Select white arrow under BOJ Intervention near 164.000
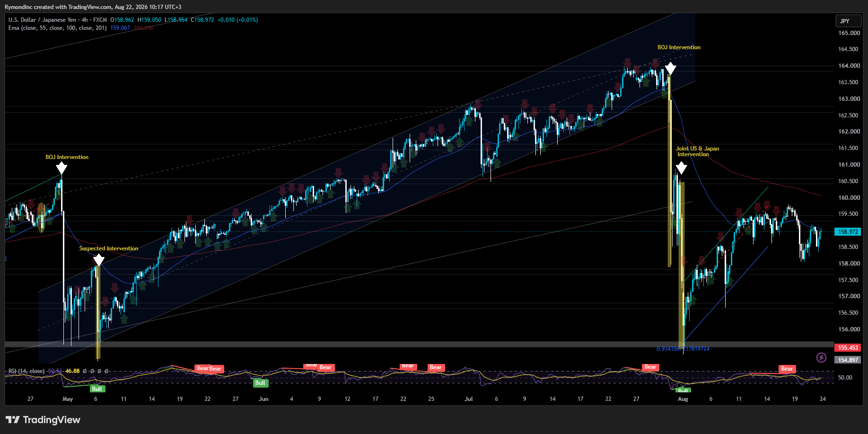Image resolution: width=868 pixels, height=434 pixels. point(670,69)
